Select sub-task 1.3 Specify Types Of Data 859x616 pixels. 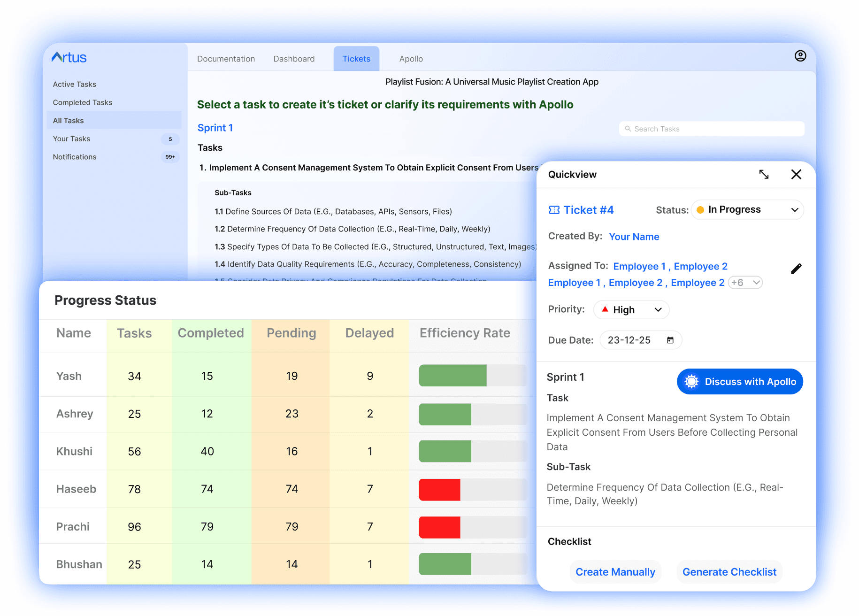(x=376, y=246)
